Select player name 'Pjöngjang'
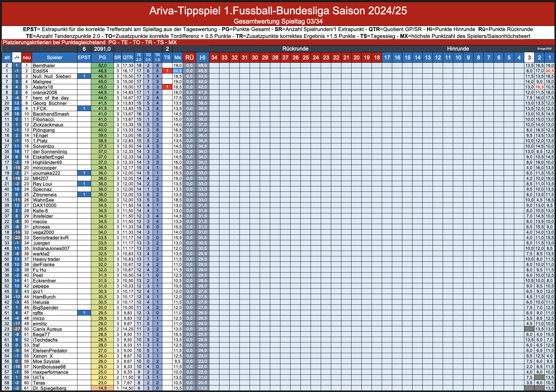556x392 pixels. point(44,130)
